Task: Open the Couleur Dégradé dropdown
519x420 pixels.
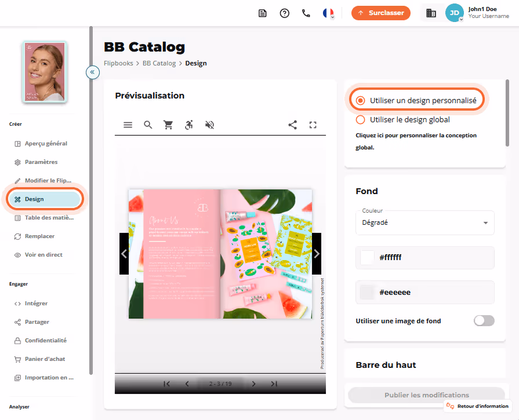Action: [425, 222]
